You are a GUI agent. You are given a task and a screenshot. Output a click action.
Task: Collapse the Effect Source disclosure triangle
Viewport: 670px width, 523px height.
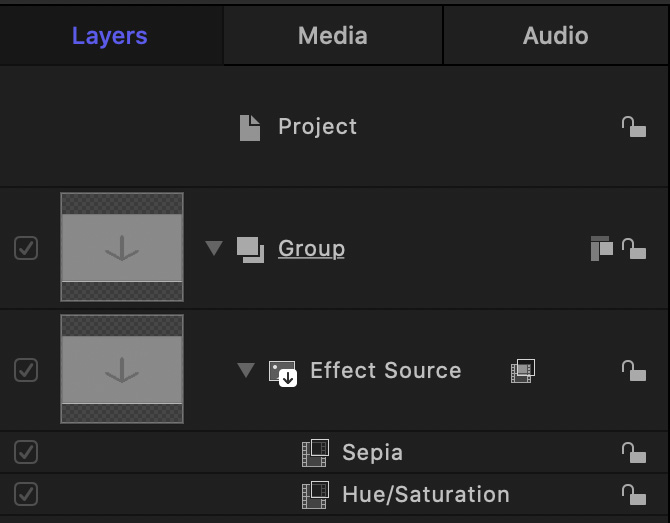[246, 371]
